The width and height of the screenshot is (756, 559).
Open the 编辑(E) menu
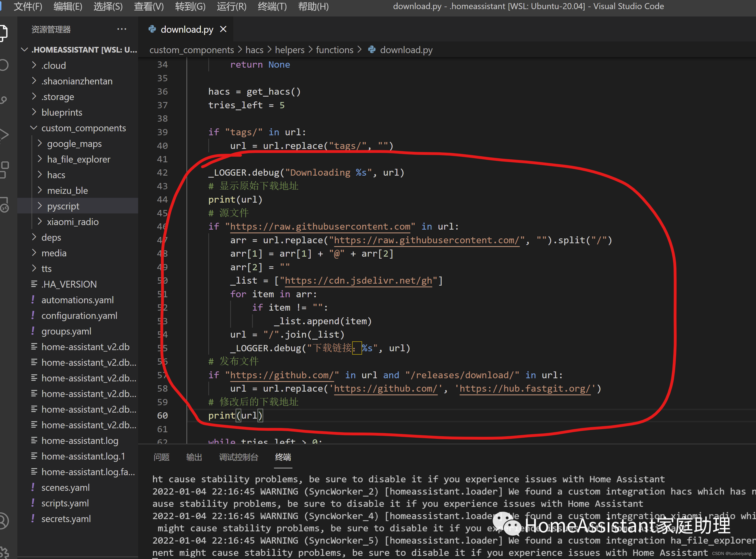68,7
